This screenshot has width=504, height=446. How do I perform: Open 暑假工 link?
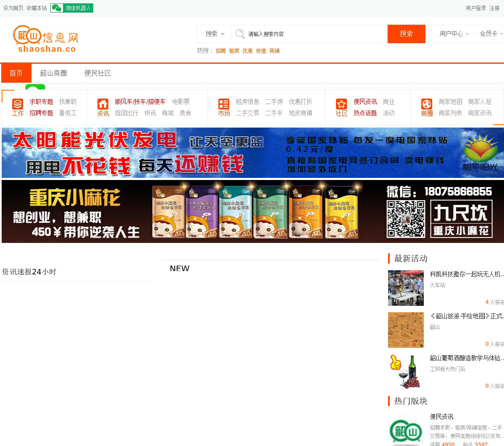pyautogui.click(x=68, y=113)
